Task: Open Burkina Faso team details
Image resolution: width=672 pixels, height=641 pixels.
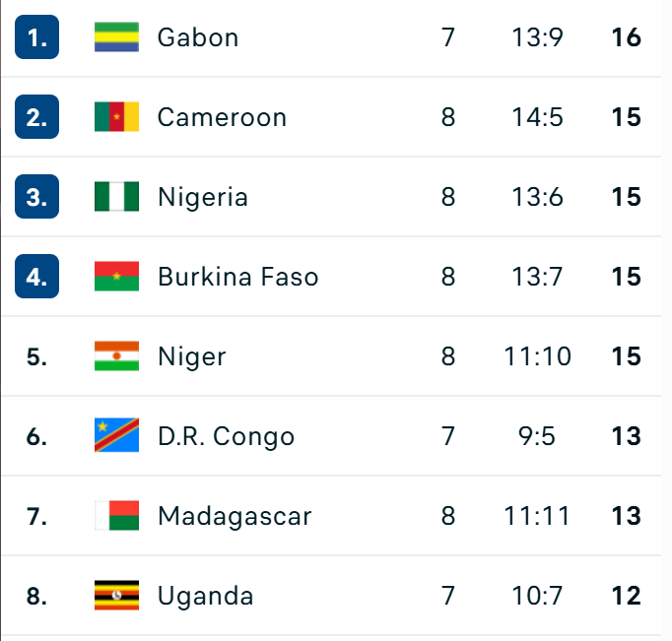Action: pyautogui.click(x=238, y=277)
